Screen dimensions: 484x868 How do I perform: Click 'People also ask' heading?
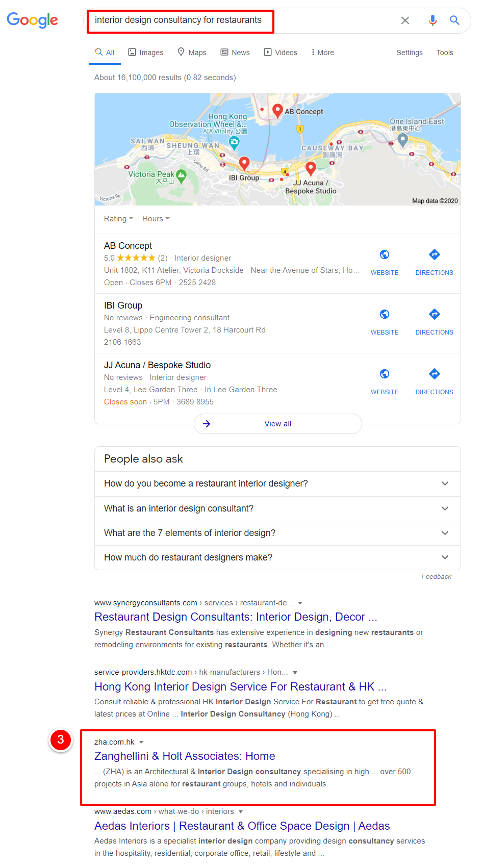click(x=143, y=459)
